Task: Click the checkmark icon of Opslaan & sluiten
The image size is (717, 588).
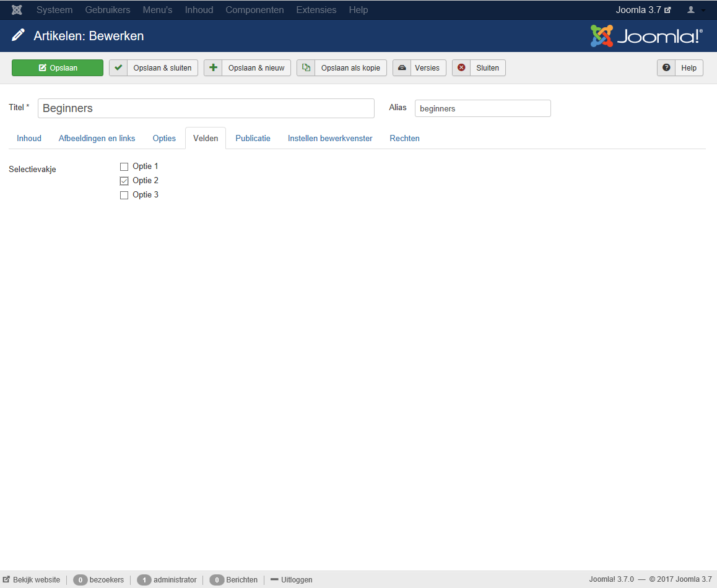Action: (x=118, y=67)
